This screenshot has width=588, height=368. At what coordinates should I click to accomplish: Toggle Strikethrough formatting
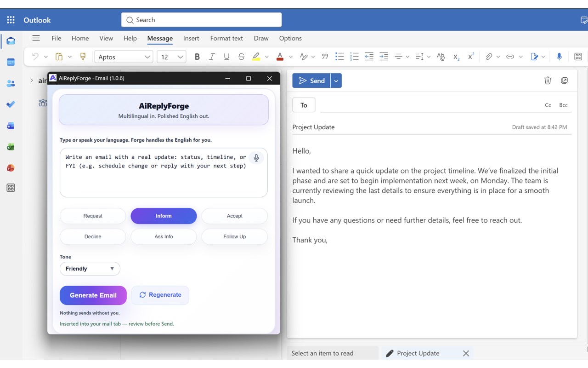(241, 57)
